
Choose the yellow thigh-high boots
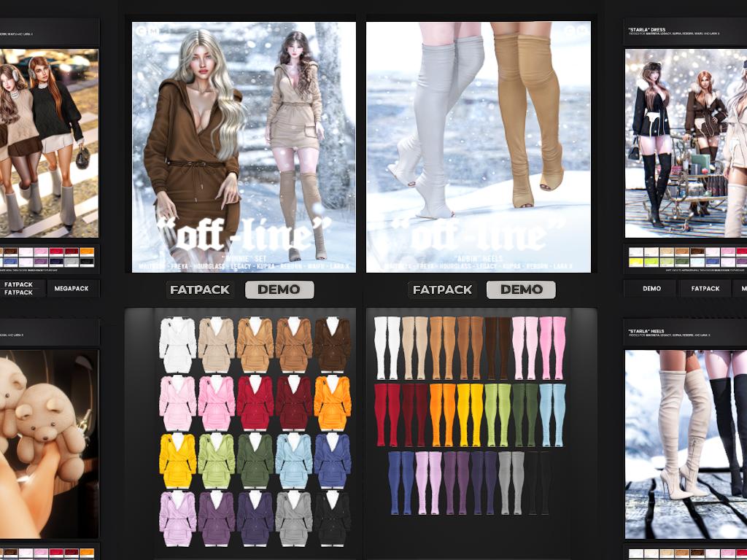tap(470, 414)
